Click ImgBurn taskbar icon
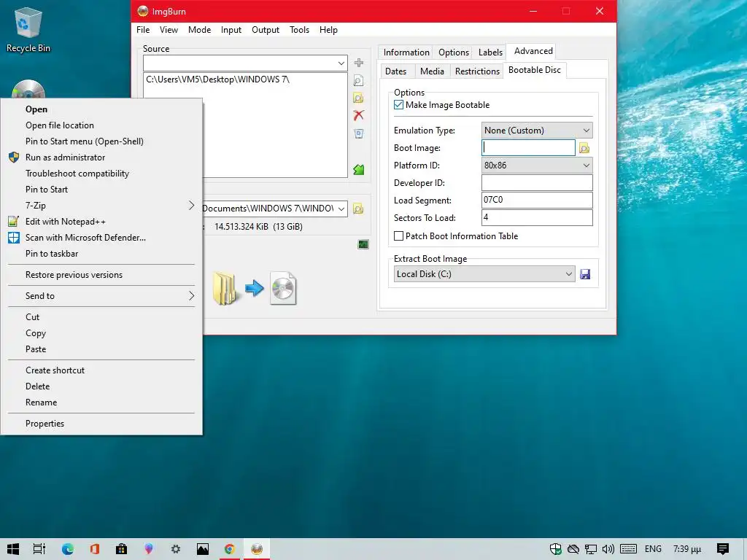The height and width of the screenshot is (560, 747). click(257, 549)
